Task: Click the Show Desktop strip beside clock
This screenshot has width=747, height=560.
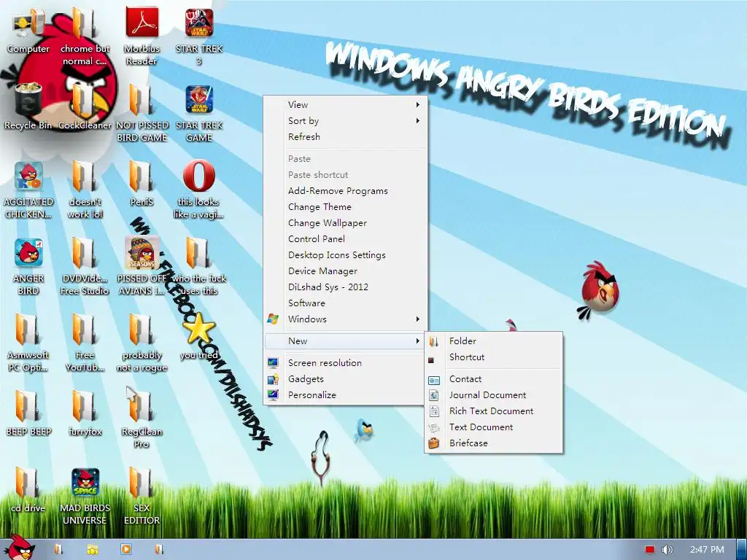Action: click(741, 550)
